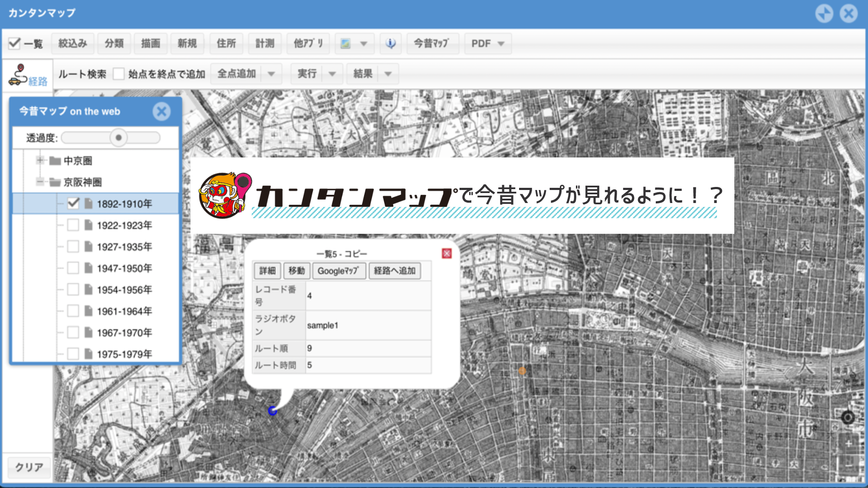868x488 pixels.
Task: Click the mascot logo in banner
Action: coord(225,195)
